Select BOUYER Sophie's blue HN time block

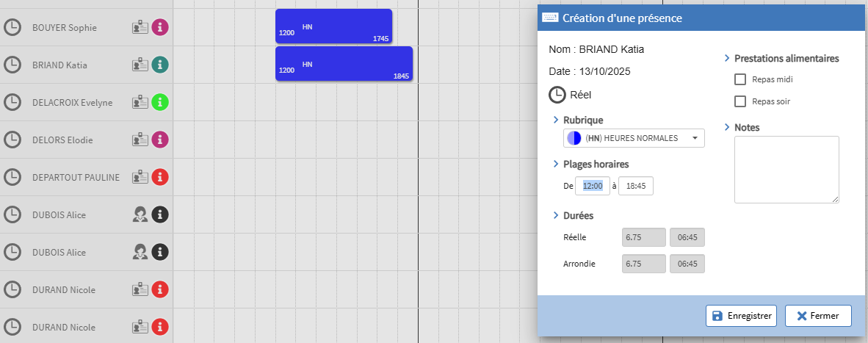[x=333, y=27]
